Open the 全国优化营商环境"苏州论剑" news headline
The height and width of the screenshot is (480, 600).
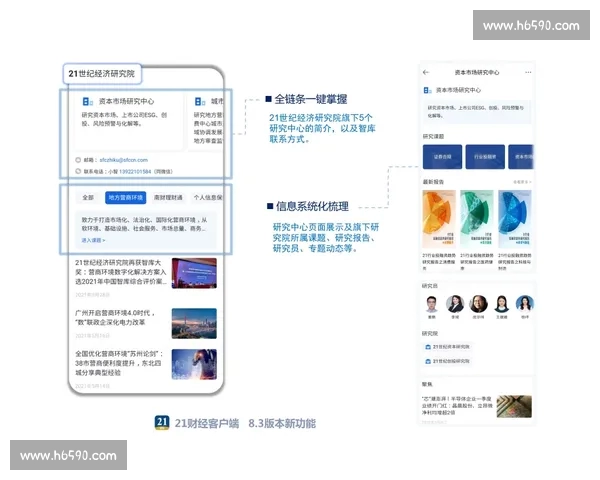click(x=119, y=363)
